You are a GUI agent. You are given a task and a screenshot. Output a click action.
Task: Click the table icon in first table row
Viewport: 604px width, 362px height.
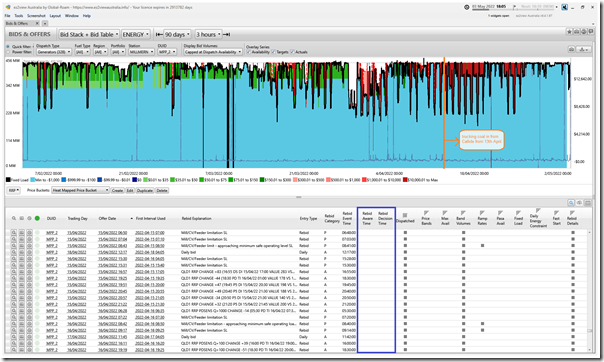tap(22, 233)
